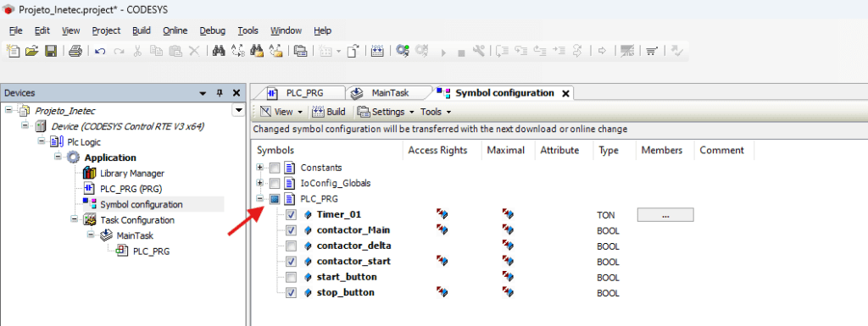
Task: Collapse the Application node
Action: coord(58,157)
